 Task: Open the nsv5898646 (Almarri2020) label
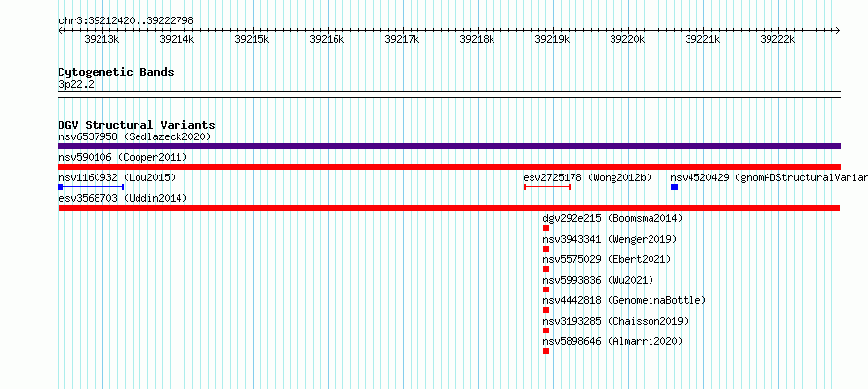tap(612, 341)
